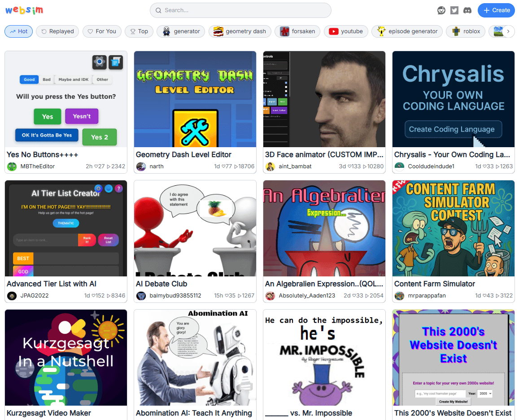Click the blue notes icon in Yes No Buttons thumbnail
This screenshot has width=519, height=420.
116,62
